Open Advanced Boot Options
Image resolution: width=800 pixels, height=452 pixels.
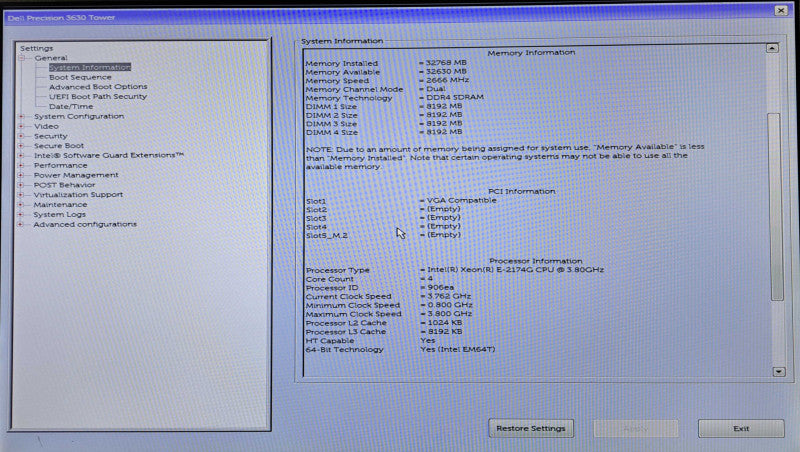click(x=98, y=87)
